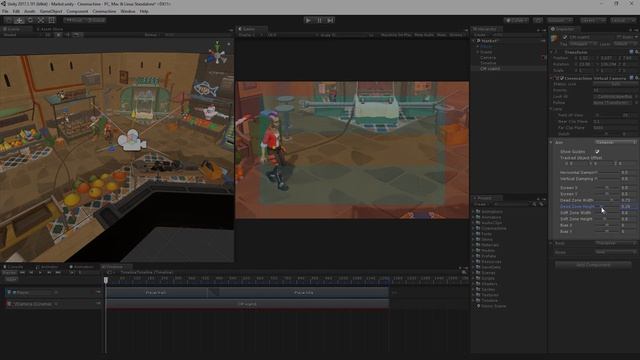Open the Scenes folder in Project
Viewport: 640px width, 360px height.
point(488,273)
